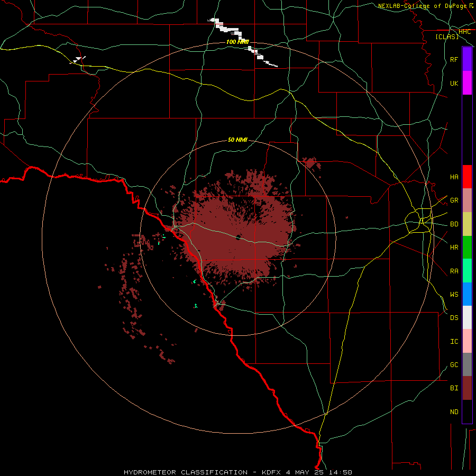Click the light pink IC legend swatch

(467, 341)
